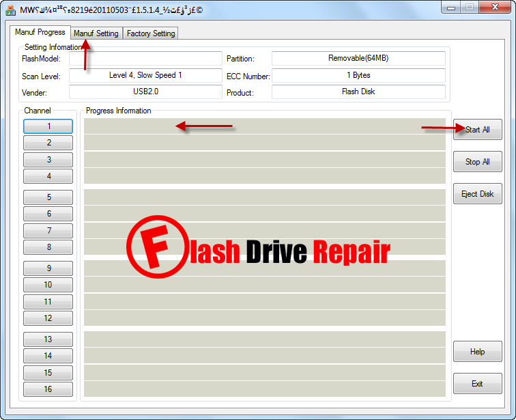Screen dimensions: 516x420
Task: Click the Eject Disk button
Action: click(478, 194)
